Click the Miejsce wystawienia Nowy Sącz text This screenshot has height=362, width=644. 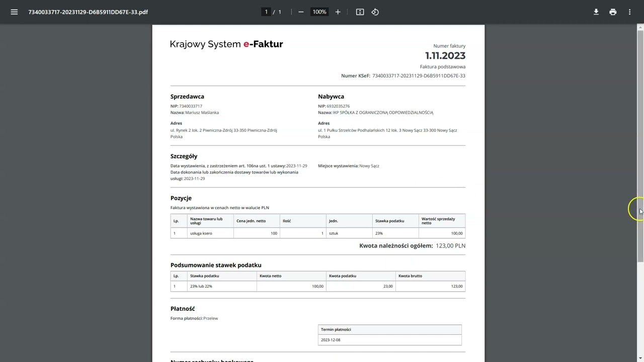[x=349, y=166]
